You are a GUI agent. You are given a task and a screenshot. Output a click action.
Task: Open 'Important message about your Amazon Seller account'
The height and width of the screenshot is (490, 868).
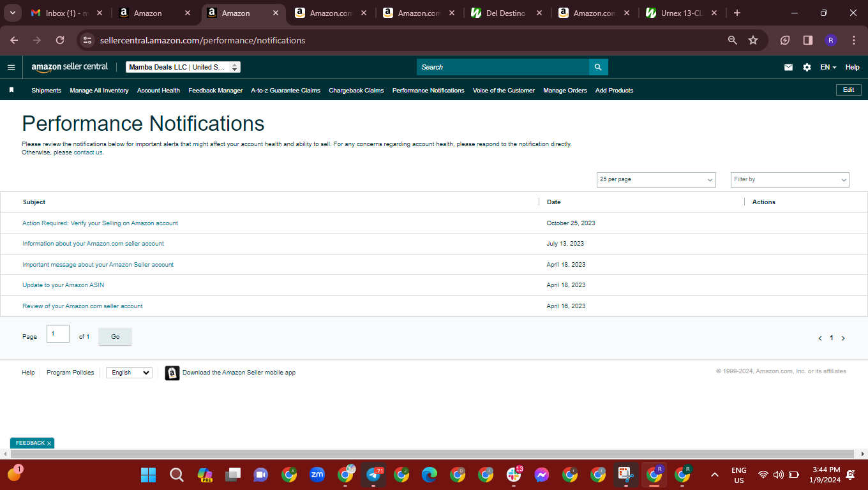(x=98, y=265)
